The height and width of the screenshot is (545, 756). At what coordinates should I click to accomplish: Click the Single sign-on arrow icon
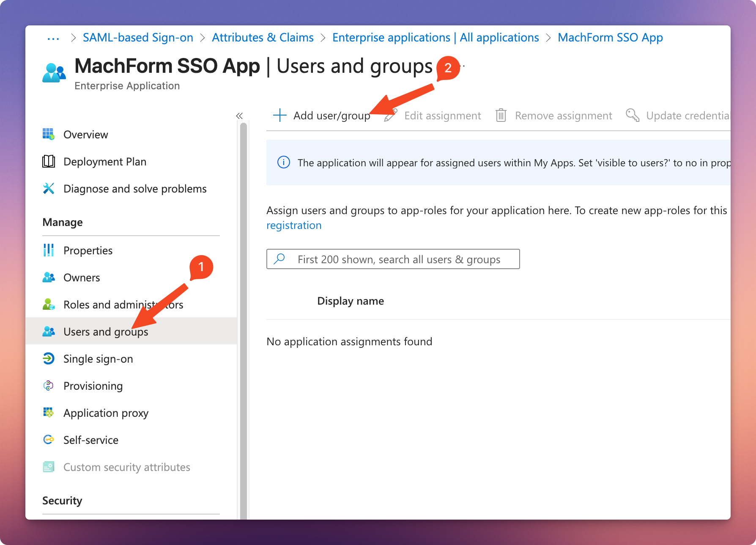(49, 358)
